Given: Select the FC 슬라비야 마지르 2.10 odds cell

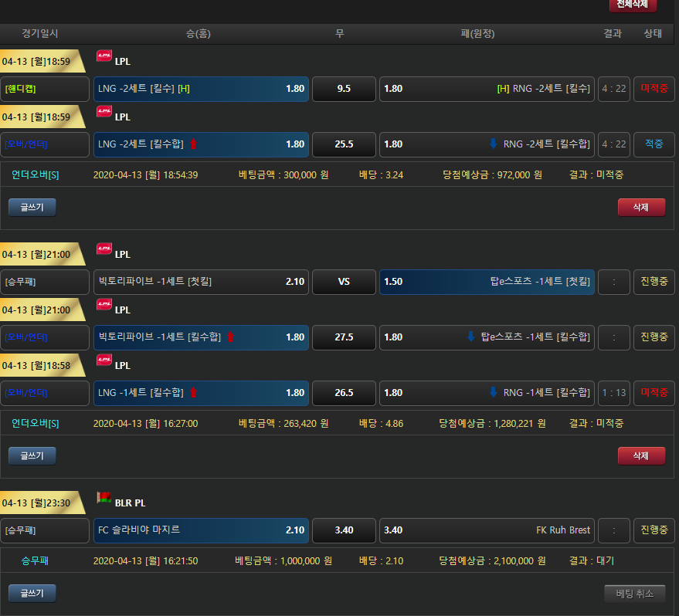Looking at the screenshot, I should (201, 530).
